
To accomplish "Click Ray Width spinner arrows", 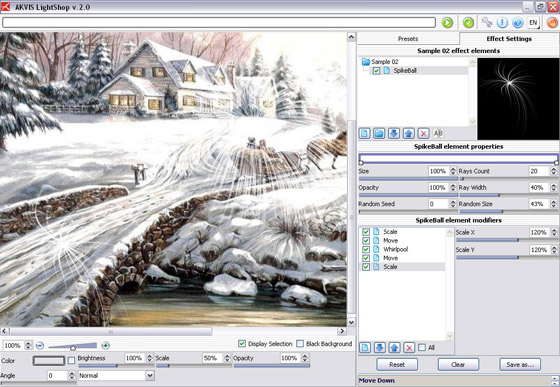I will point(554,188).
